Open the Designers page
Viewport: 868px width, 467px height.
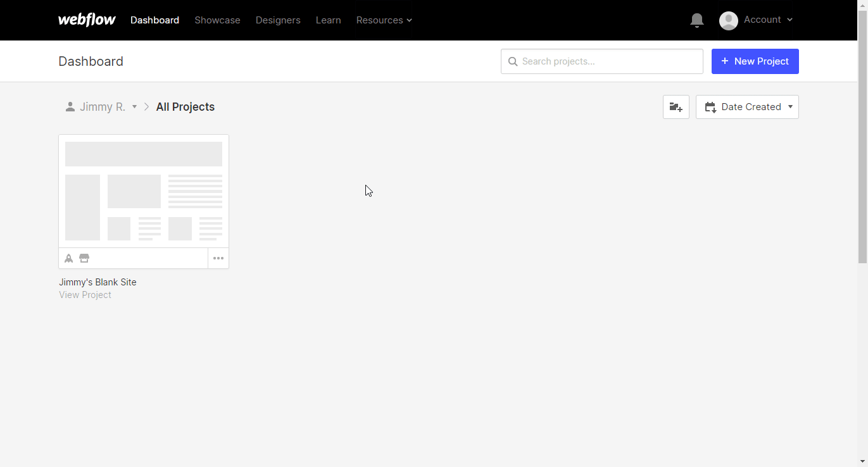[x=278, y=20]
